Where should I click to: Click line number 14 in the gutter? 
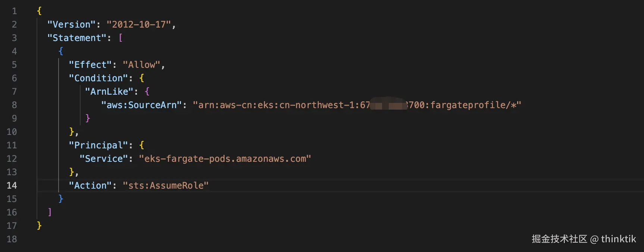point(12,185)
